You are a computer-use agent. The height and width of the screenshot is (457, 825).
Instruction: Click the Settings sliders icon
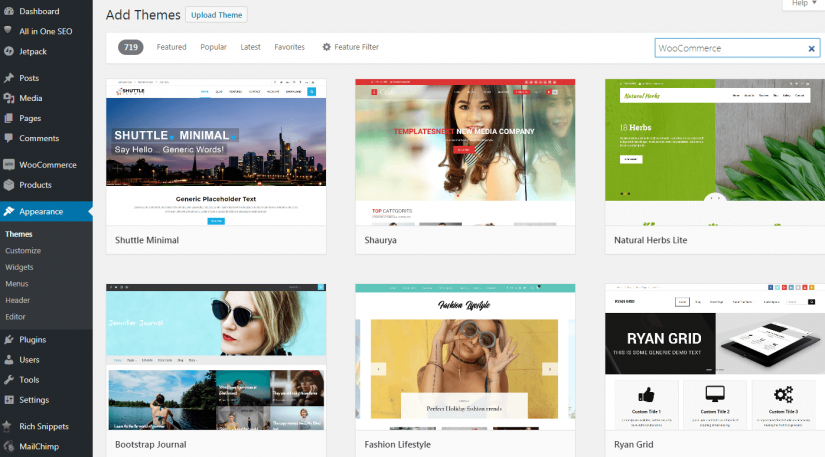9,400
